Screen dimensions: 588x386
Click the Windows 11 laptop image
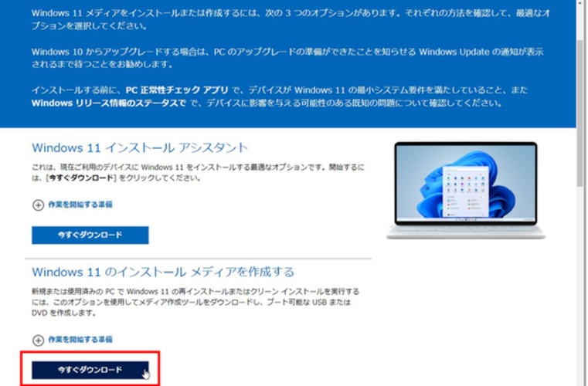point(466,190)
